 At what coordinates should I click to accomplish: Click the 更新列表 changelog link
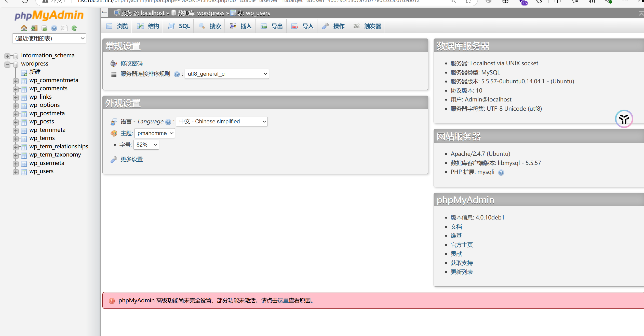point(462,272)
